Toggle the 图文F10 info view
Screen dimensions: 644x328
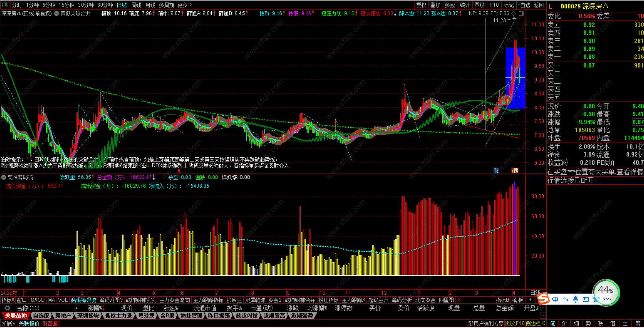tap(515, 323)
